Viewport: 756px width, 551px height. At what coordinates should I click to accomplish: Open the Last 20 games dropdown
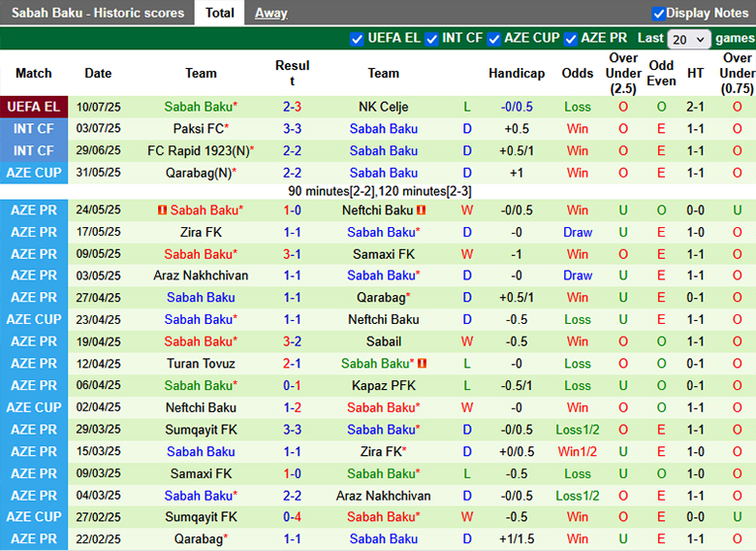click(x=688, y=39)
